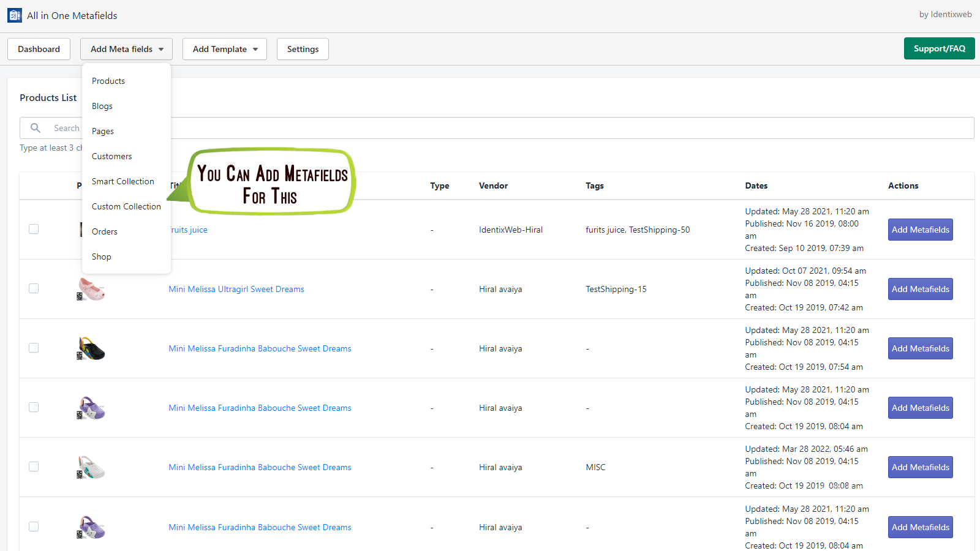
Task: Click the All in One Metafields app logo
Action: [x=15, y=15]
